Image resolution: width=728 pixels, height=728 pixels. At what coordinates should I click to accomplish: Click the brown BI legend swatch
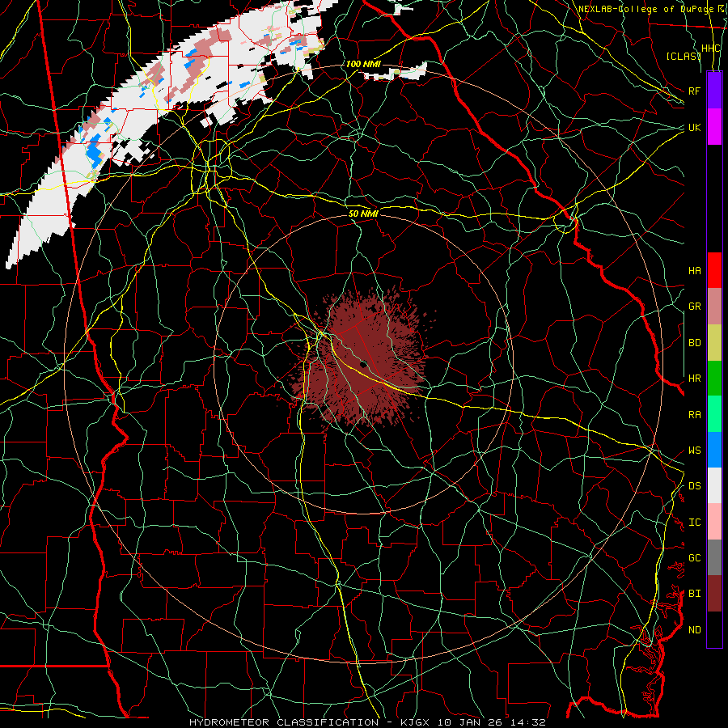[x=714, y=594]
